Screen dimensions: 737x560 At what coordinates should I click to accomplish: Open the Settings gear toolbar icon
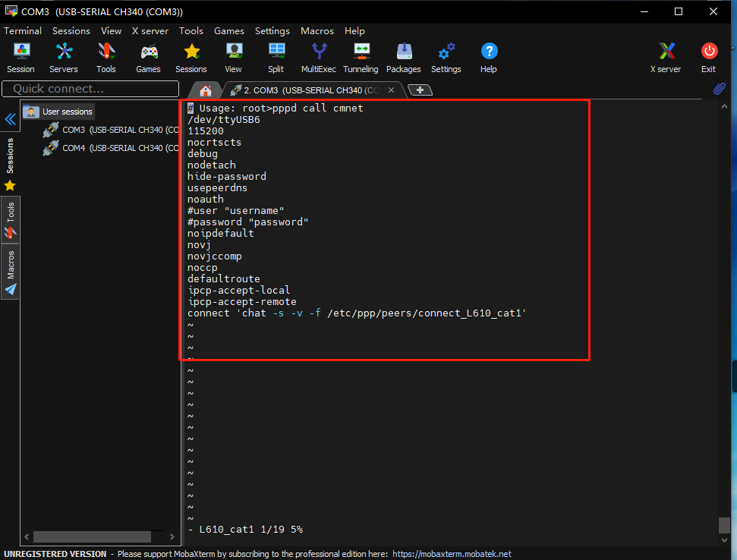coord(446,58)
